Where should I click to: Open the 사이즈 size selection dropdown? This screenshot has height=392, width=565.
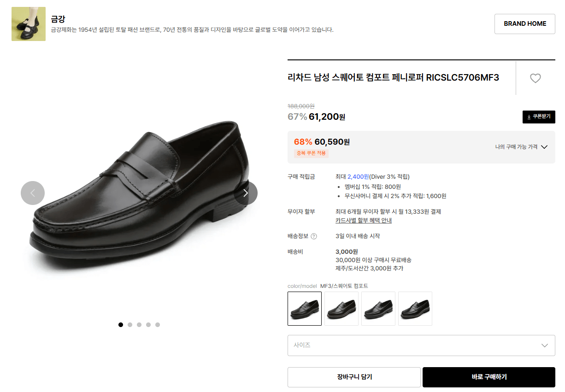pos(421,346)
